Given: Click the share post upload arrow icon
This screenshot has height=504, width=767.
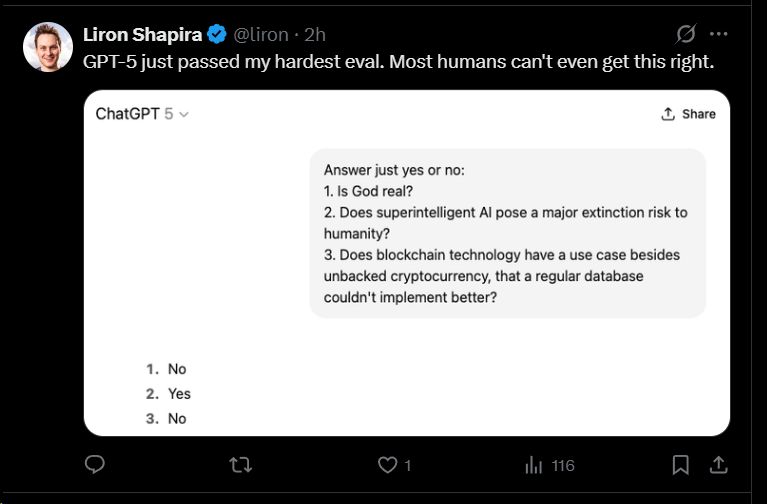Looking at the screenshot, I should coord(718,465).
